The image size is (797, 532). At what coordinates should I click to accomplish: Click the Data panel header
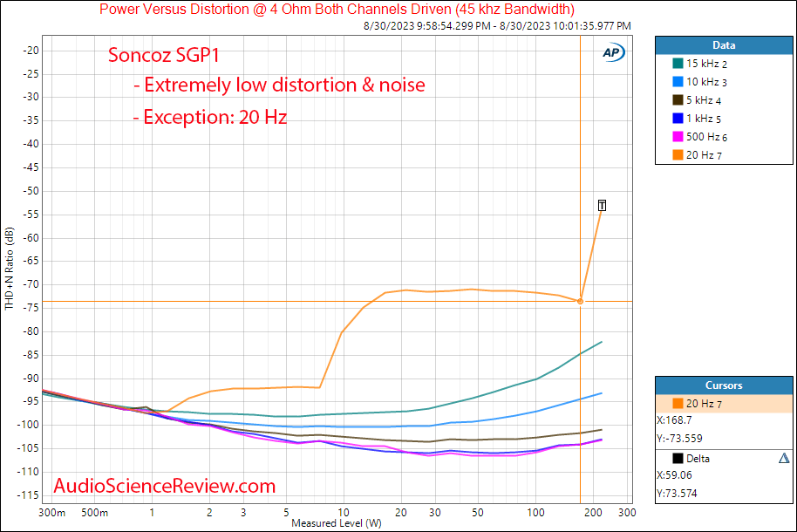tap(724, 45)
